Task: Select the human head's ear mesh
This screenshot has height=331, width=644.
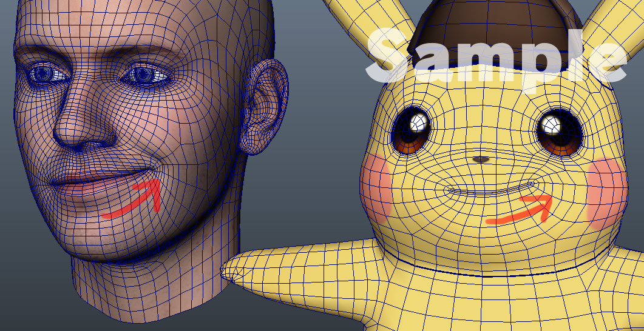Action: click(265, 107)
